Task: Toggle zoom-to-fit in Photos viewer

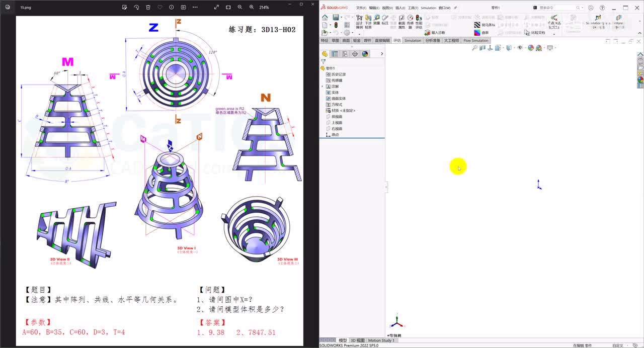Action: pos(228,8)
